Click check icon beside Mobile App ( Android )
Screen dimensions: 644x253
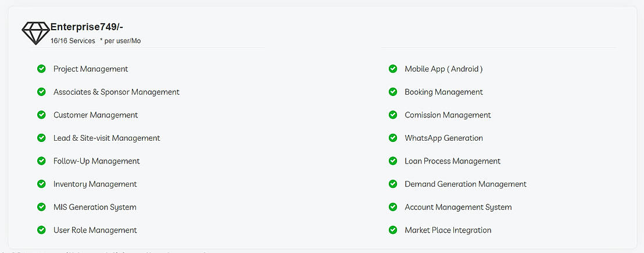tap(393, 69)
